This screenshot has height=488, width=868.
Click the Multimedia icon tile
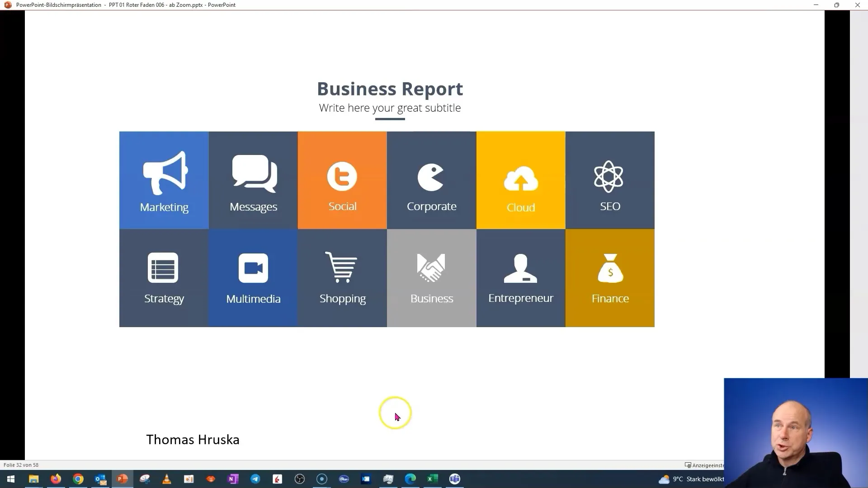click(x=253, y=278)
